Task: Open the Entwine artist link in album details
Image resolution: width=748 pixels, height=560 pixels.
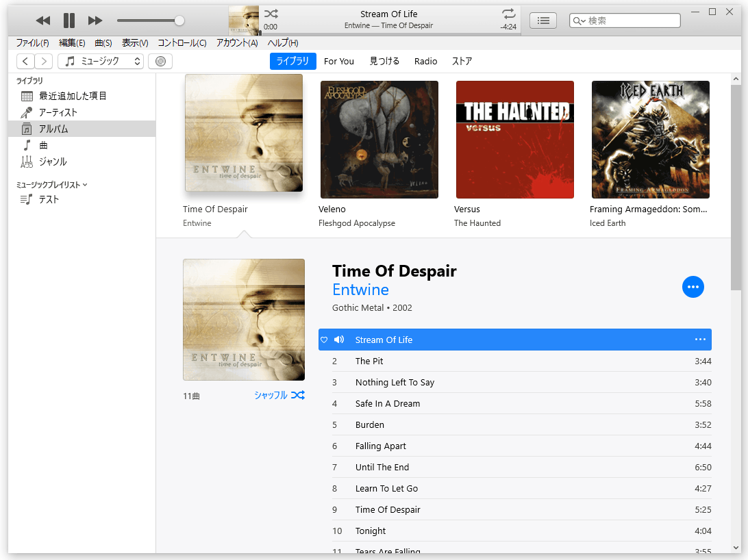Action: pos(360,290)
